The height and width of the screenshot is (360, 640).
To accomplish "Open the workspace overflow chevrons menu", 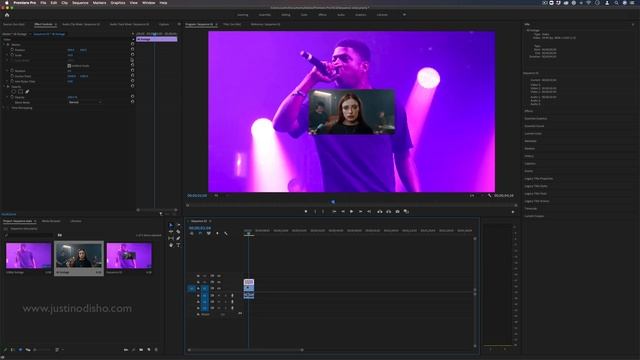I will tap(404, 15).
